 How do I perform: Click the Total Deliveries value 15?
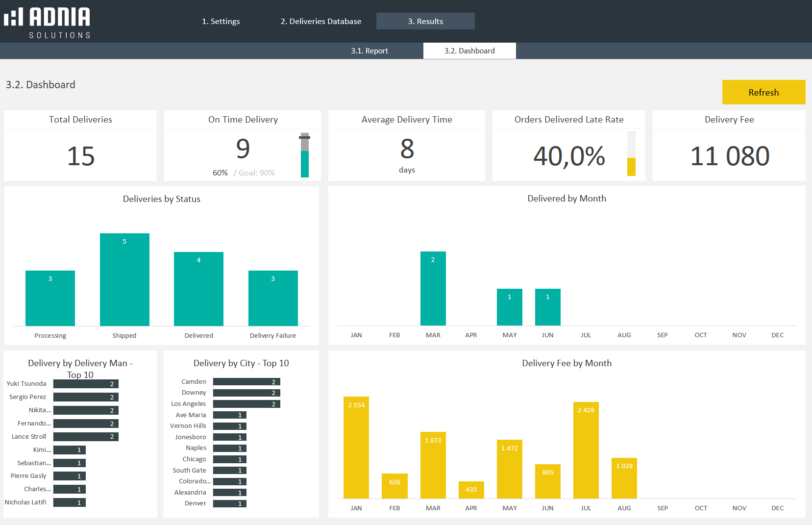tap(80, 156)
